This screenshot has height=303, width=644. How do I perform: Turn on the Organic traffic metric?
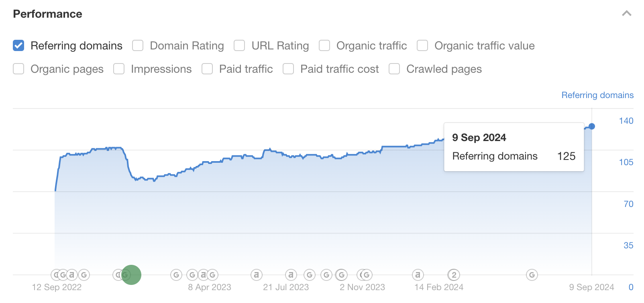click(324, 45)
